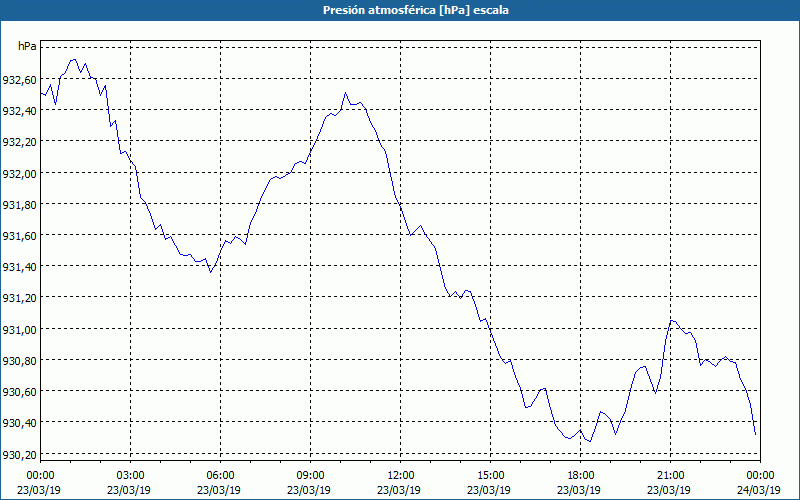The image size is (800, 500).
Task: Select the 931,20 axis value
Action: (19, 298)
